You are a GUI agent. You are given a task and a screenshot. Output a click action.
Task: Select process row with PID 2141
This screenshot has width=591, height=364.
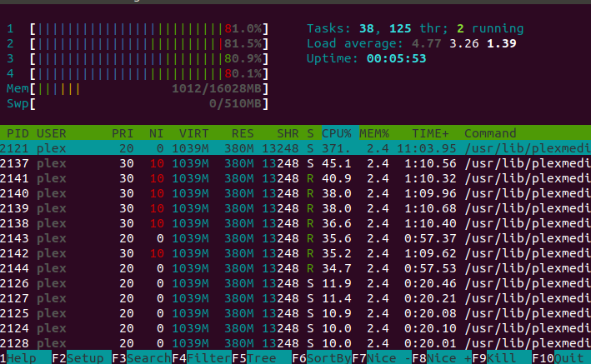(x=295, y=178)
